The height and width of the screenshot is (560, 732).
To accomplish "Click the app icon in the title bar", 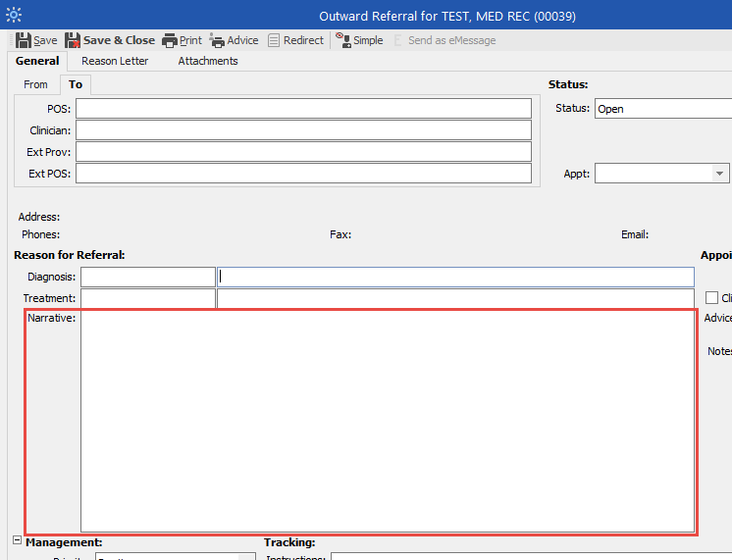I will (14, 15).
